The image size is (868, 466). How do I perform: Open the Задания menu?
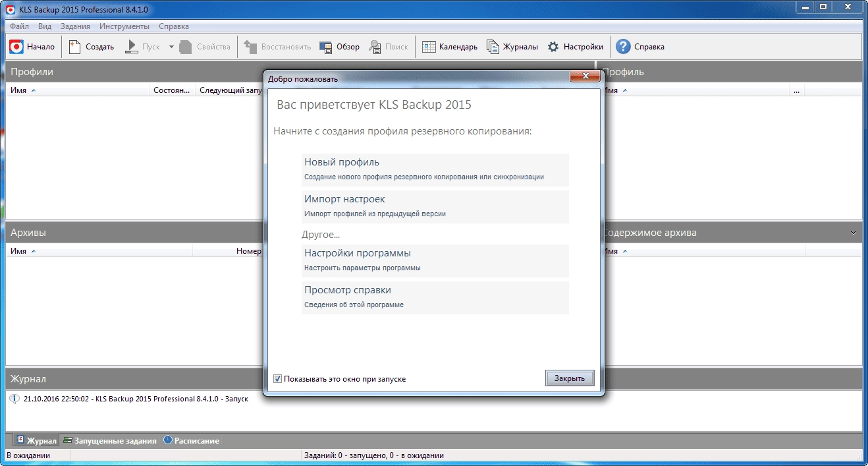point(75,26)
